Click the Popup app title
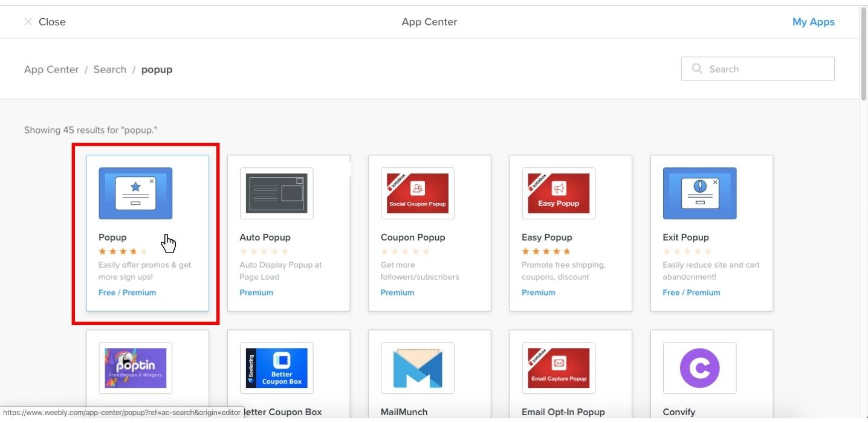Image resolution: width=868 pixels, height=423 pixels. (112, 237)
